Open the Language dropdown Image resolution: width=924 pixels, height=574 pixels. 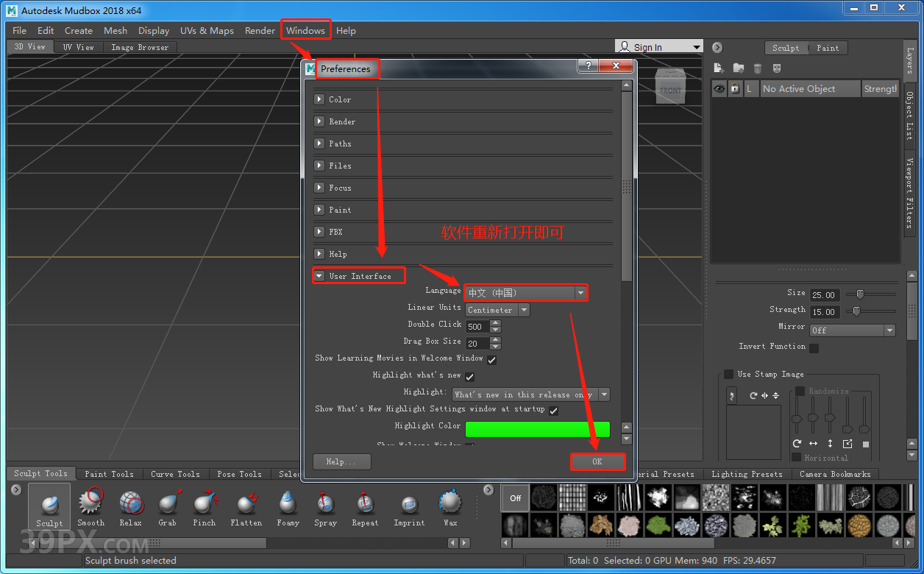(x=525, y=293)
